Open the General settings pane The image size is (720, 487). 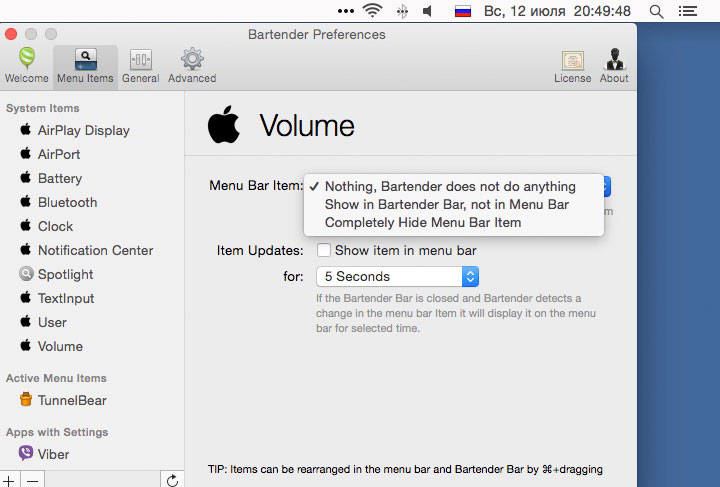[x=141, y=66]
